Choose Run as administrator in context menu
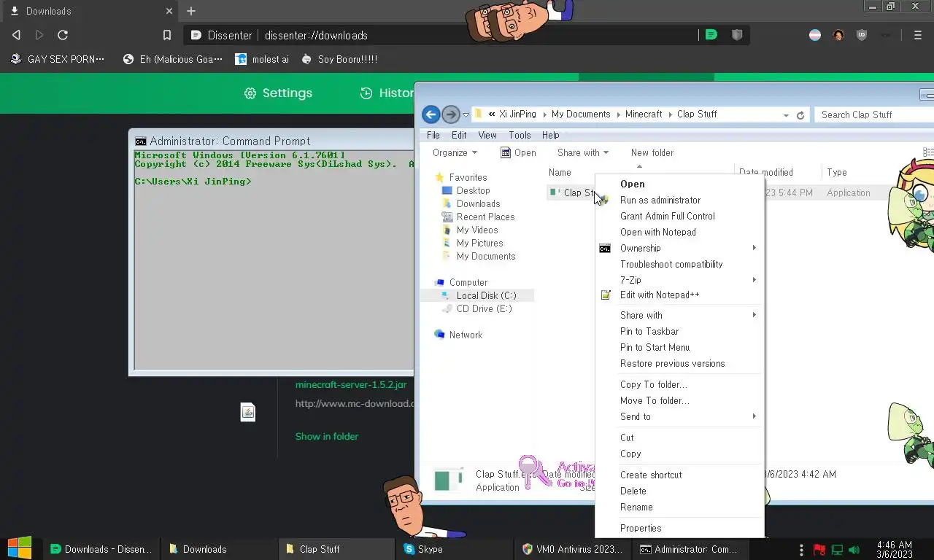 point(679,201)
